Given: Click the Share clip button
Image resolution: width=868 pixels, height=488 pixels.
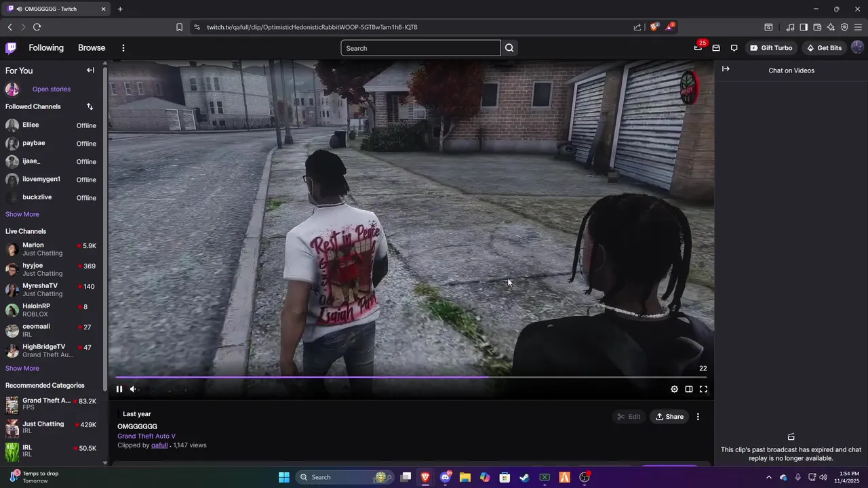Looking at the screenshot, I should pos(669,417).
